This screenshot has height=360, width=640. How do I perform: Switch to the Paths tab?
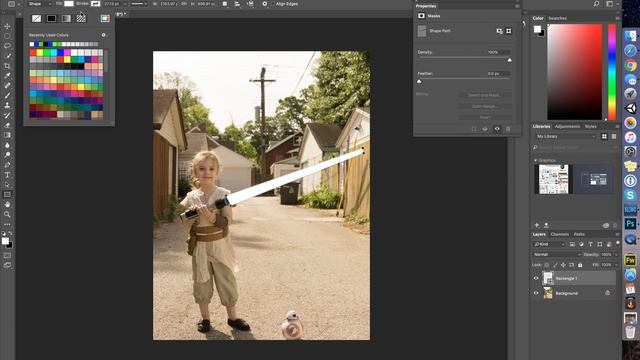coord(579,234)
